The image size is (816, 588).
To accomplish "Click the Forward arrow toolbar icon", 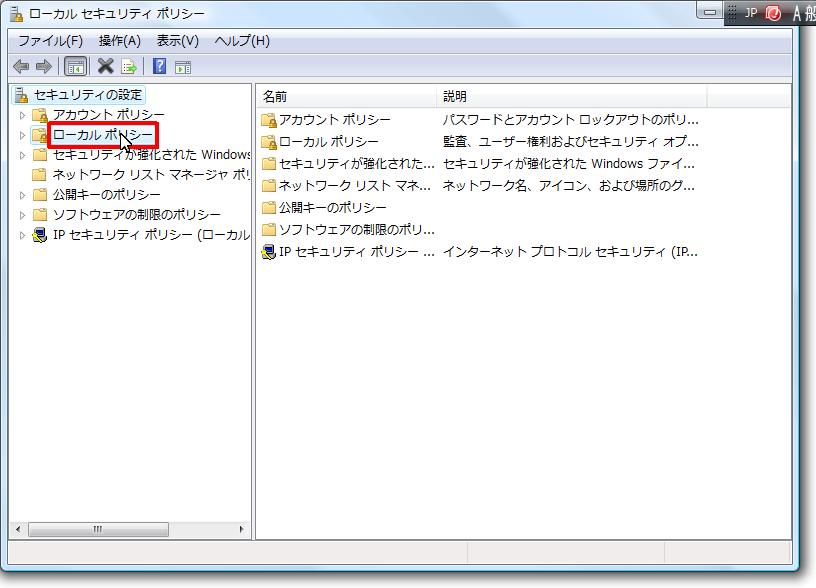I will [43, 67].
